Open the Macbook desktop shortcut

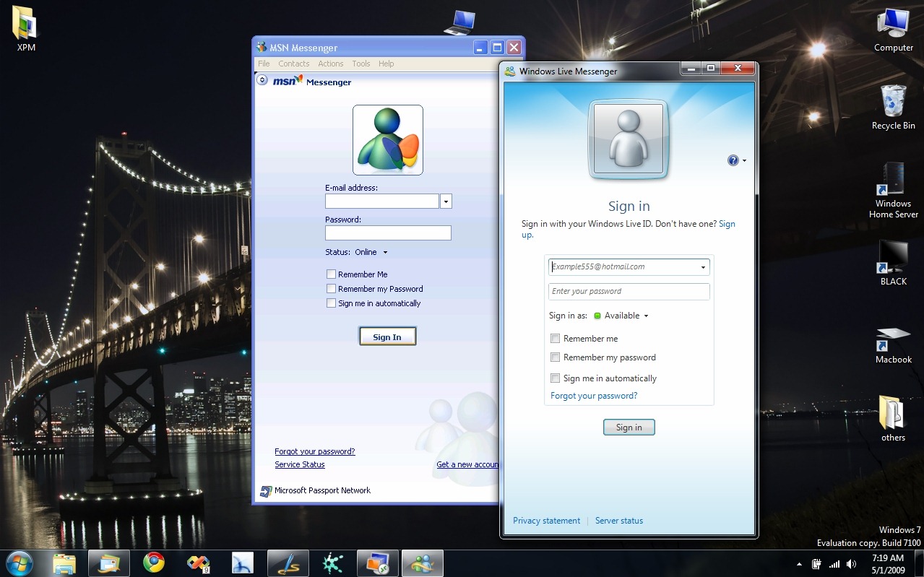pos(894,344)
